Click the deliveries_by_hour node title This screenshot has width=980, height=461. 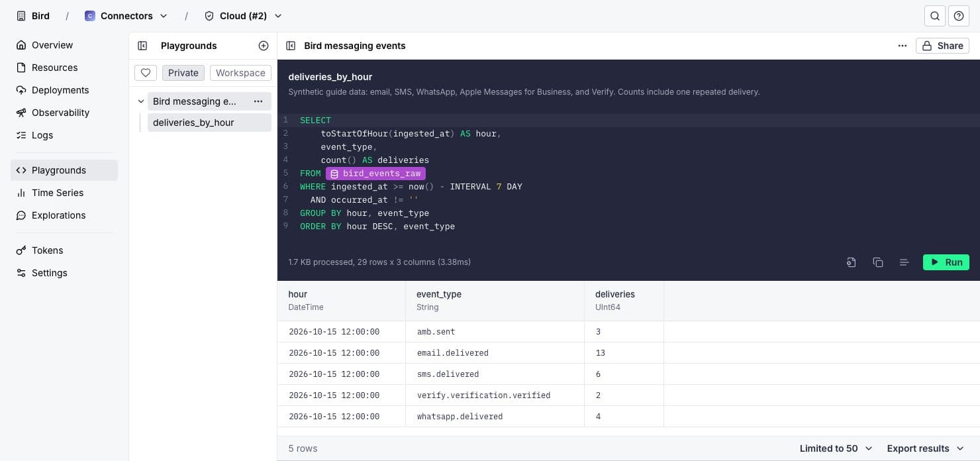[330, 77]
